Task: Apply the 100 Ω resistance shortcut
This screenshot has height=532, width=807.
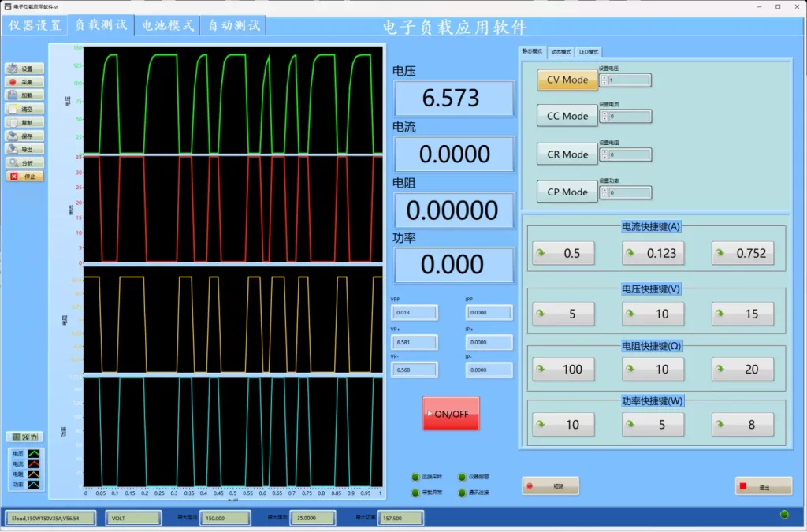Action: [x=563, y=369]
